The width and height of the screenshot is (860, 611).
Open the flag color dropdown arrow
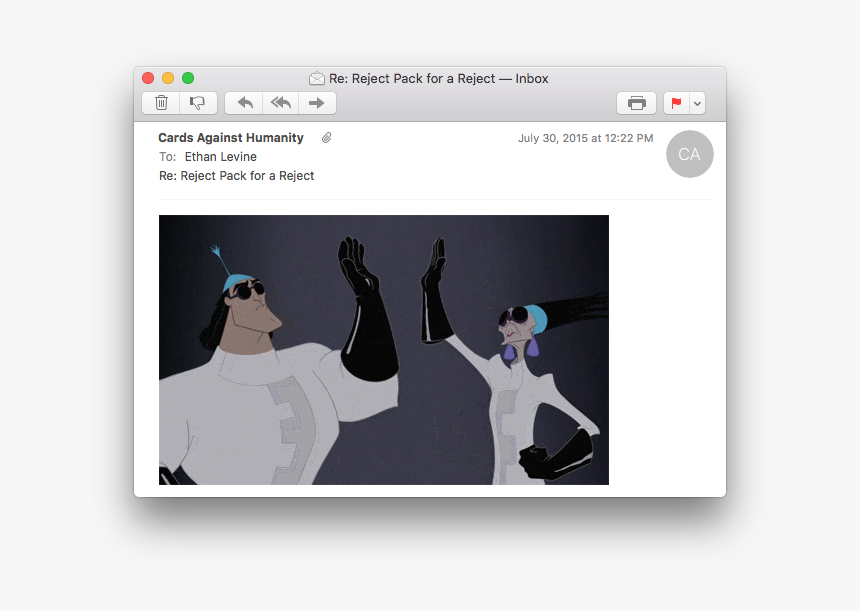[x=697, y=103]
